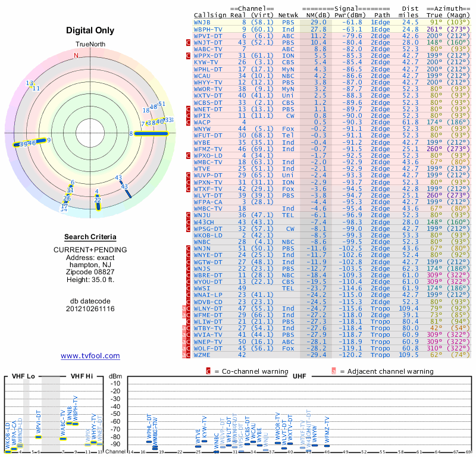Screen dimensions: 476x457
Task: Click co-channel warning icon beside WNJT-DT
Action: [188, 42]
